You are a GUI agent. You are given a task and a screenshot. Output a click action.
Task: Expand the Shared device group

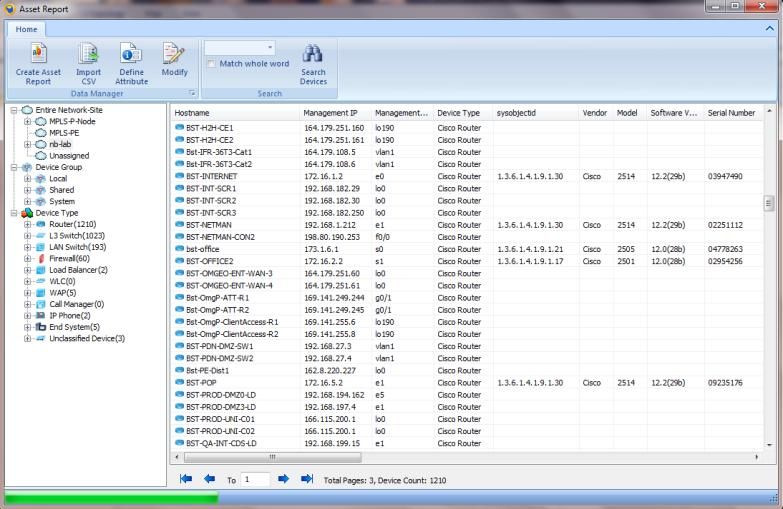click(27, 190)
